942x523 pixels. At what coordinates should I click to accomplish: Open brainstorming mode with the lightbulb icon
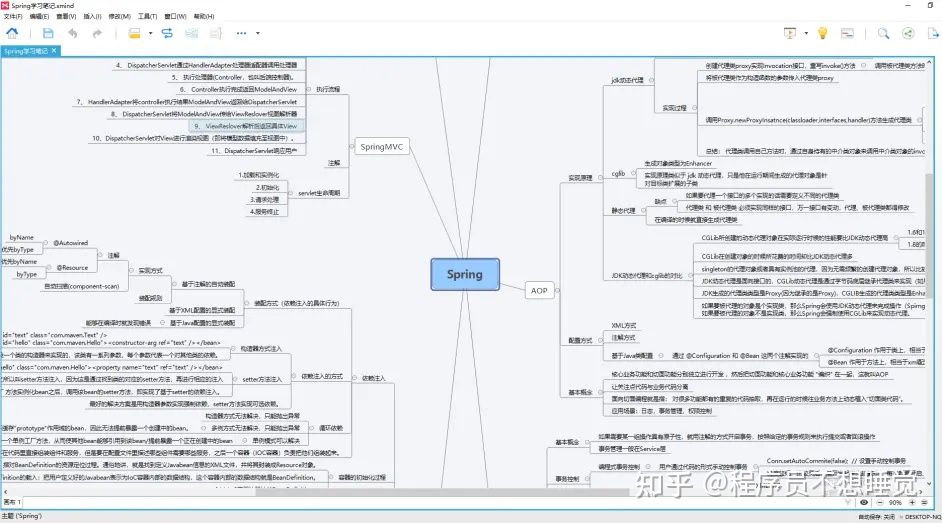point(822,33)
